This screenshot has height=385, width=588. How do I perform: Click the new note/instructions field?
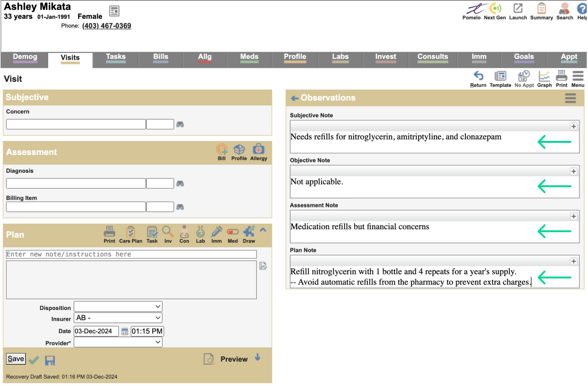pyautogui.click(x=131, y=254)
